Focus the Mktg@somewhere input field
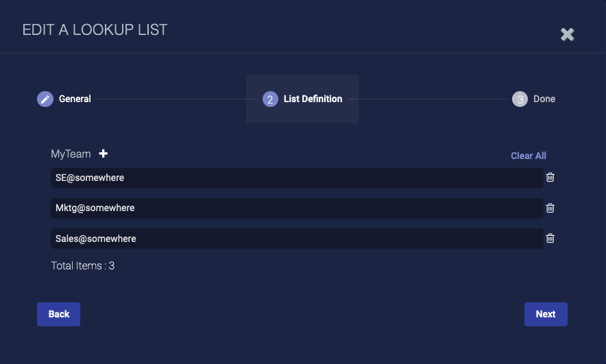The image size is (606, 364). coord(297,208)
